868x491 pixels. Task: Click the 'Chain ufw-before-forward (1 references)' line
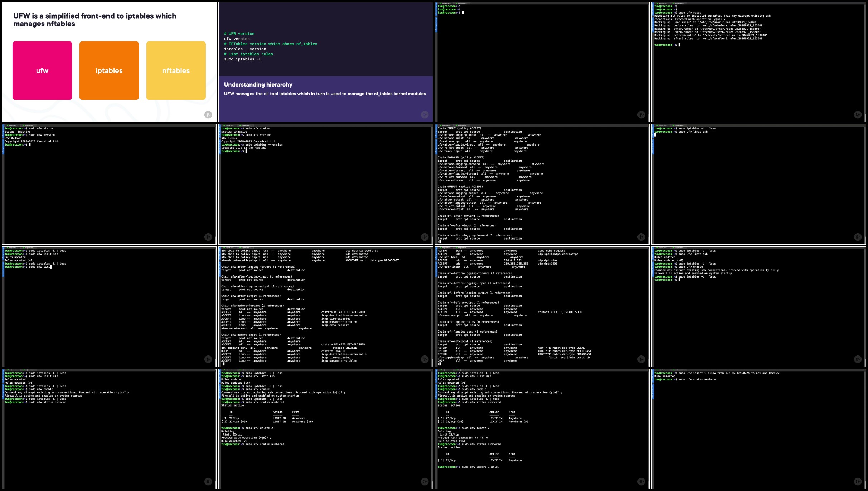(253, 306)
